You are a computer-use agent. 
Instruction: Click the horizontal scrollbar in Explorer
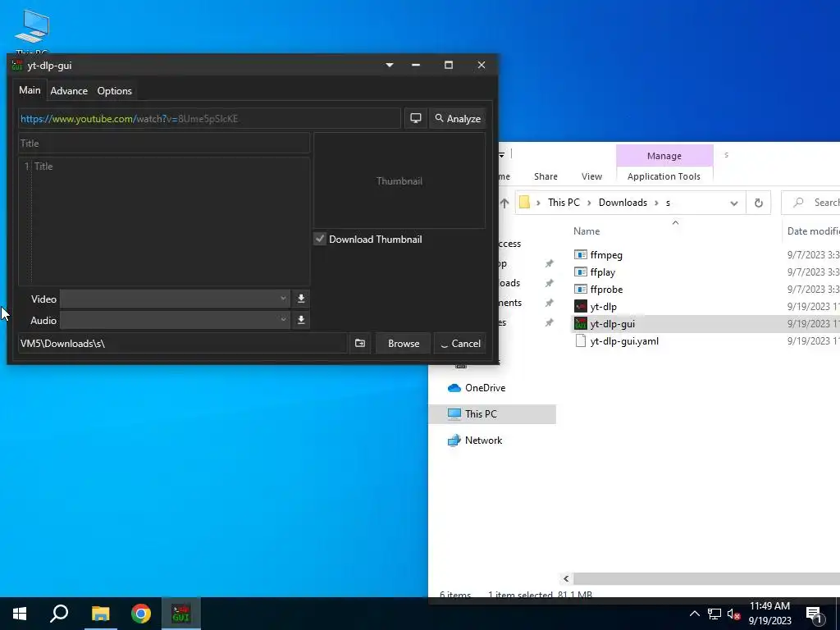(706, 578)
